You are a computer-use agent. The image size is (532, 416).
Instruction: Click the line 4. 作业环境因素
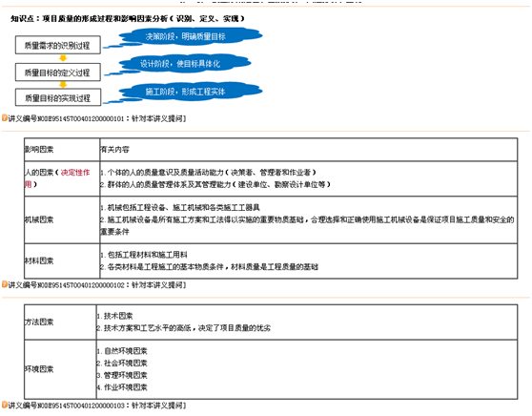click(x=122, y=387)
